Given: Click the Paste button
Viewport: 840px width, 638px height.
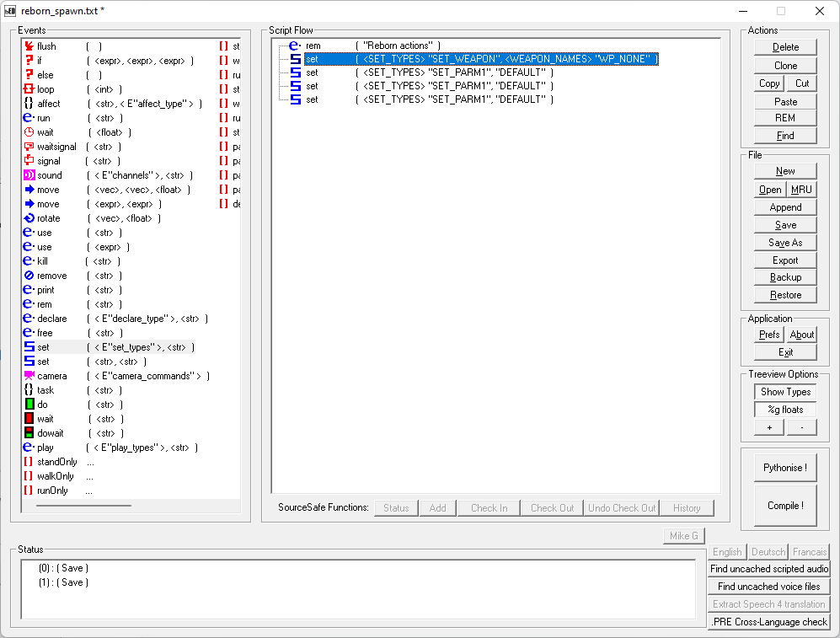Looking at the screenshot, I should coord(785,102).
